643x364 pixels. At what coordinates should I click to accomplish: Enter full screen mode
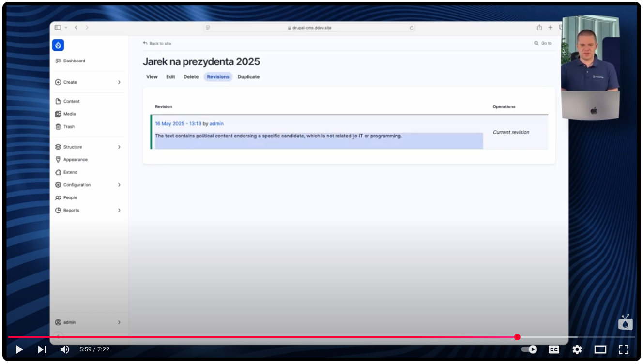click(624, 349)
